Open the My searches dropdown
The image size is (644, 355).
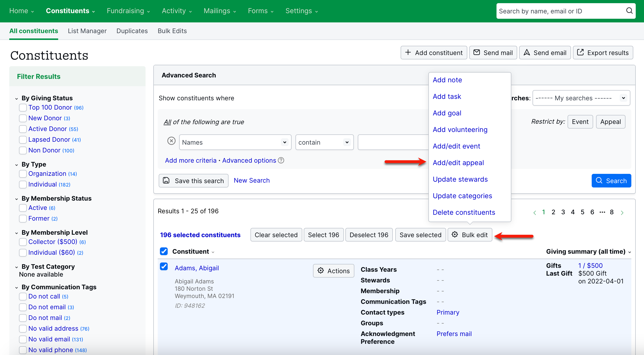pos(581,98)
